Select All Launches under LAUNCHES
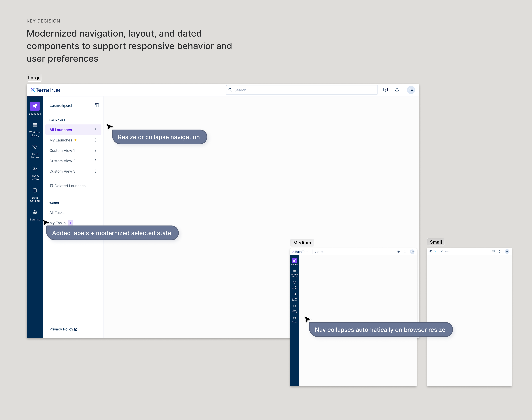Viewport: 532px width, 420px height. click(x=61, y=130)
